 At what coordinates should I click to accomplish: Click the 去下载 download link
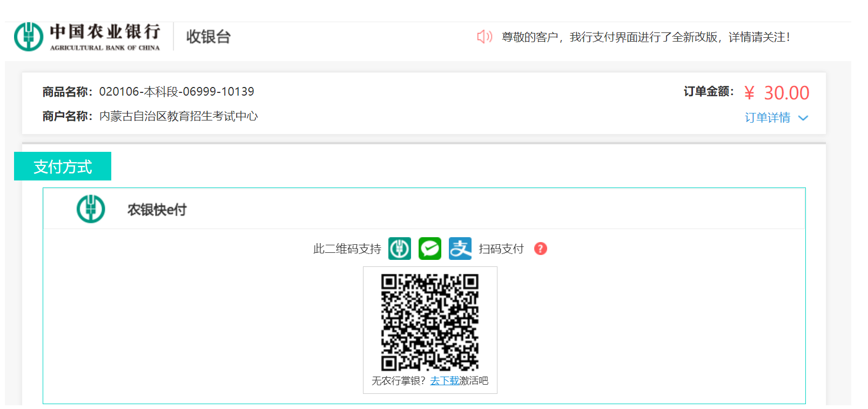pyautogui.click(x=444, y=381)
